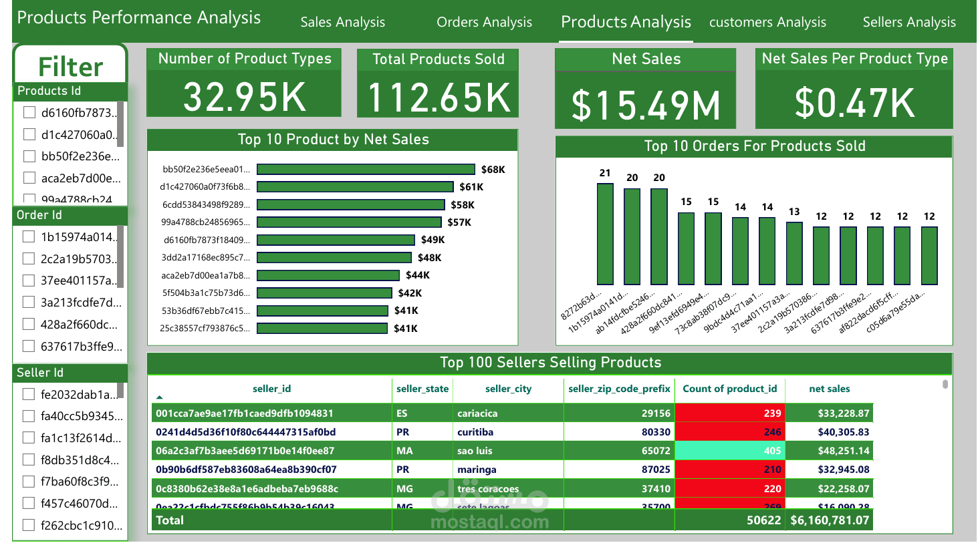
Task: Click total net sales $6,160,781.07
Action: pos(829,520)
